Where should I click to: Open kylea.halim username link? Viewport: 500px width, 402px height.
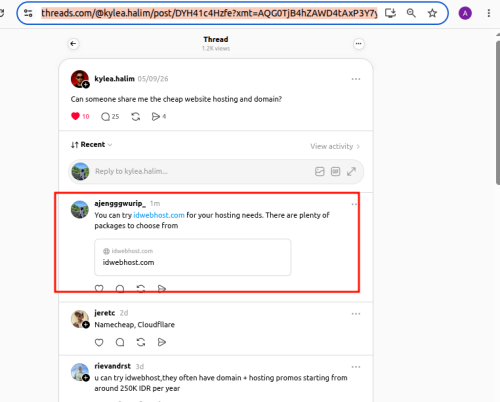coord(114,79)
